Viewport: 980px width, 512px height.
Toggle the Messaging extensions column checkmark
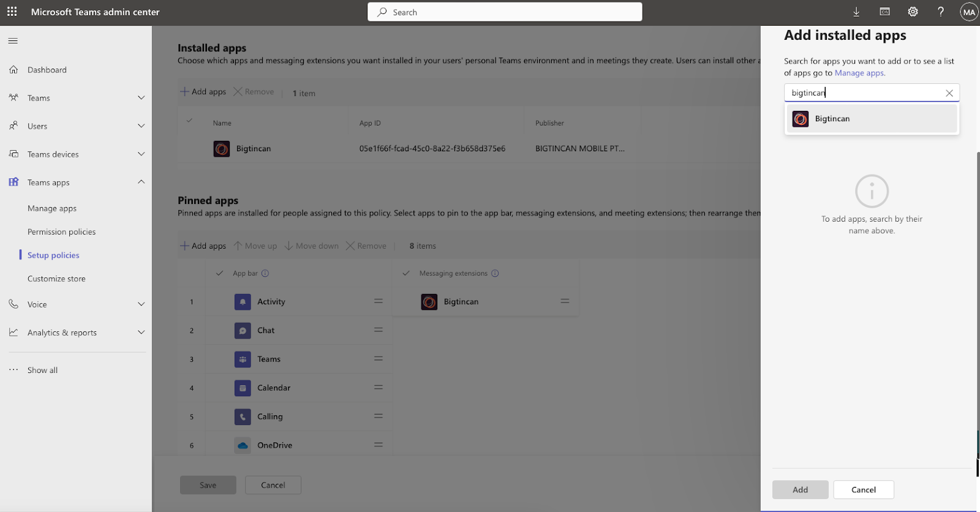(405, 273)
